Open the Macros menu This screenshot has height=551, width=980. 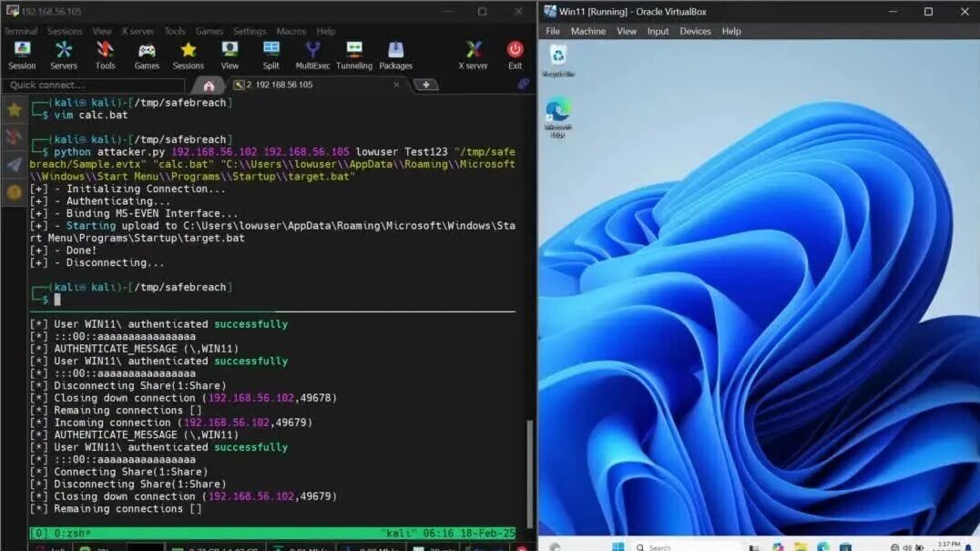click(291, 31)
